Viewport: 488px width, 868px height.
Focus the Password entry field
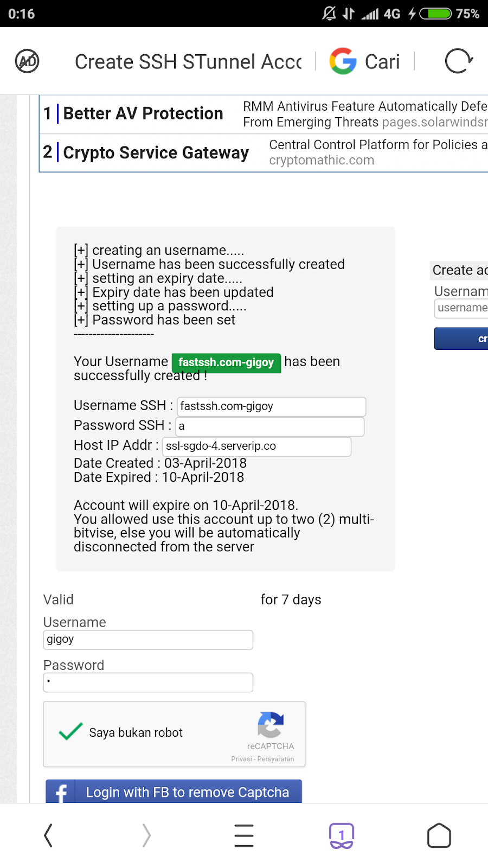point(148,682)
